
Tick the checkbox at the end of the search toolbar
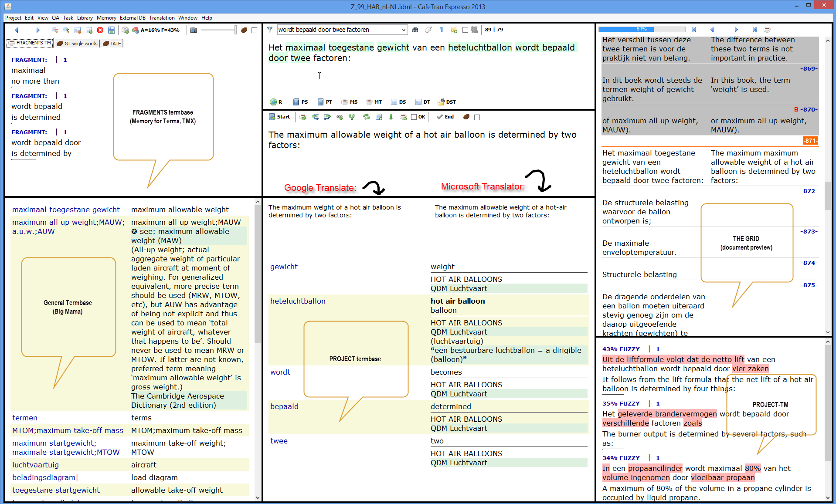tap(465, 30)
